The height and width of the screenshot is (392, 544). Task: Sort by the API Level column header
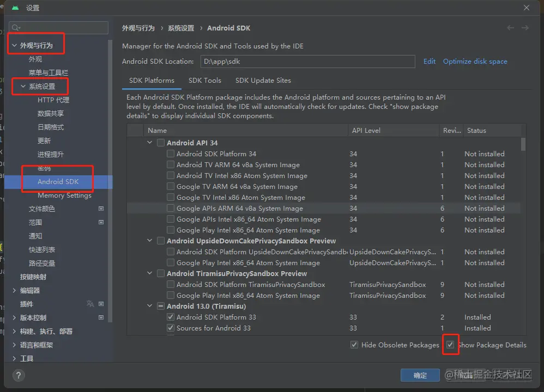pos(394,131)
